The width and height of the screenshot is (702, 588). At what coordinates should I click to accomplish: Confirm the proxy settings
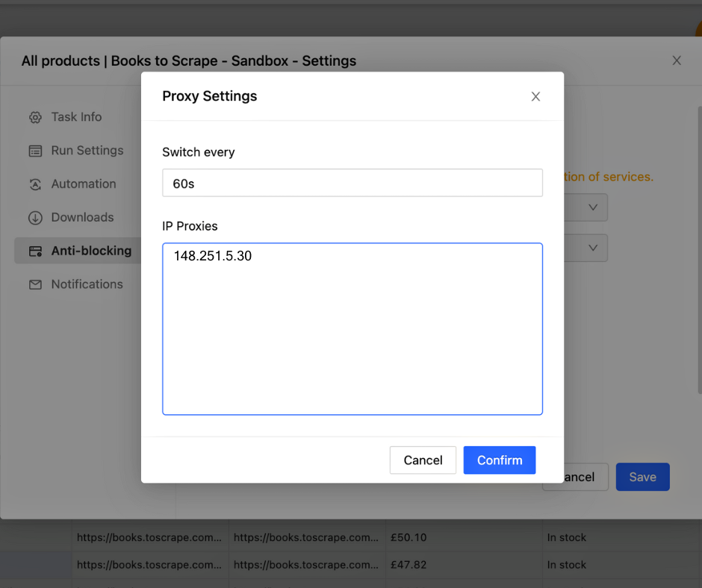click(499, 460)
